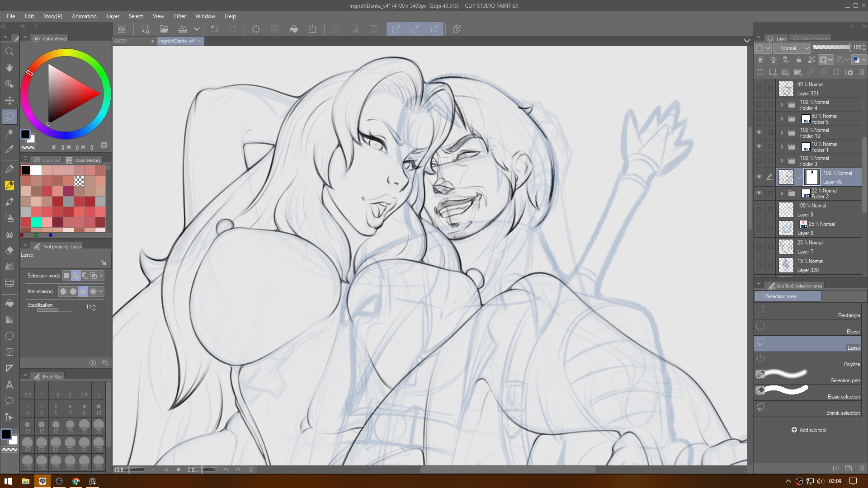Switch to the AA35 document tab
This screenshot has width=868, height=488.
(134, 41)
